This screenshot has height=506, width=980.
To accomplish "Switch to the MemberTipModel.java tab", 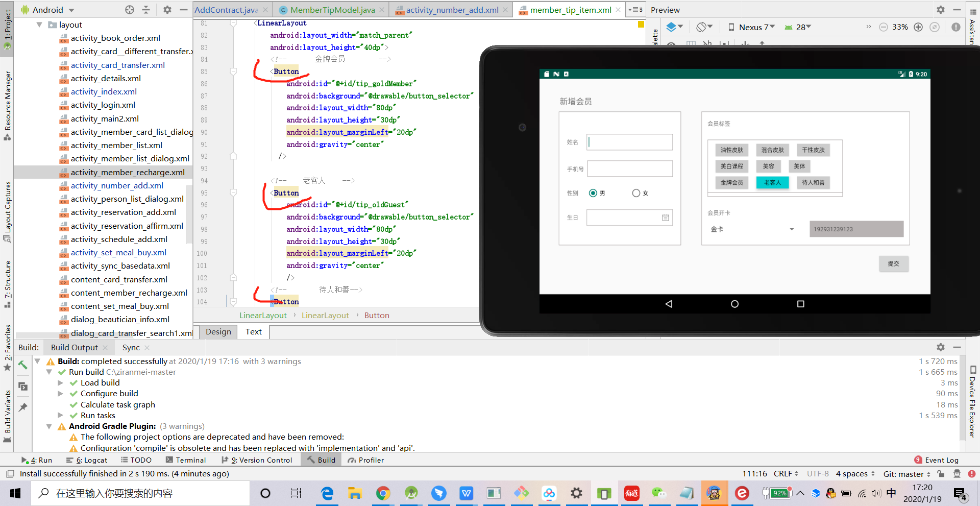I will (332, 10).
